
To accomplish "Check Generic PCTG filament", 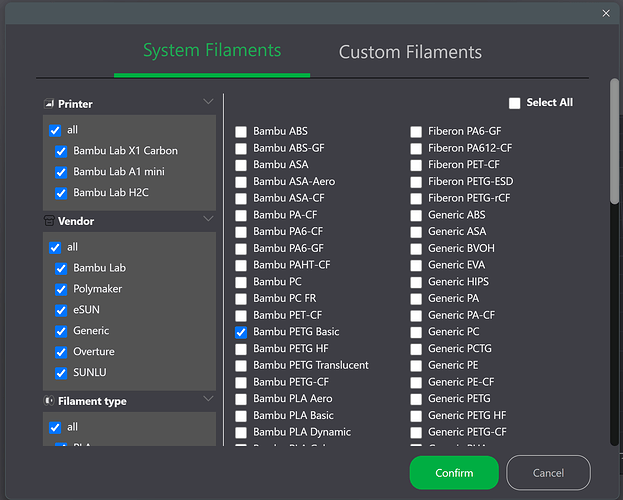I will [416, 349].
